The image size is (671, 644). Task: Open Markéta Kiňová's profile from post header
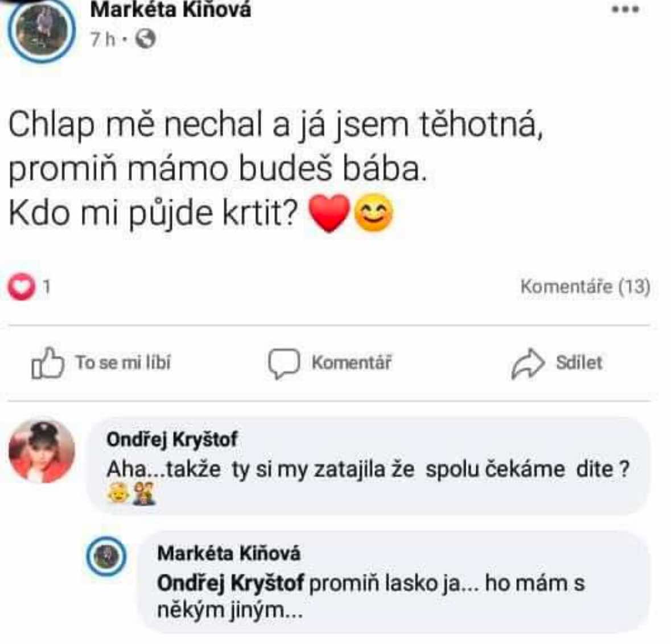point(170,9)
